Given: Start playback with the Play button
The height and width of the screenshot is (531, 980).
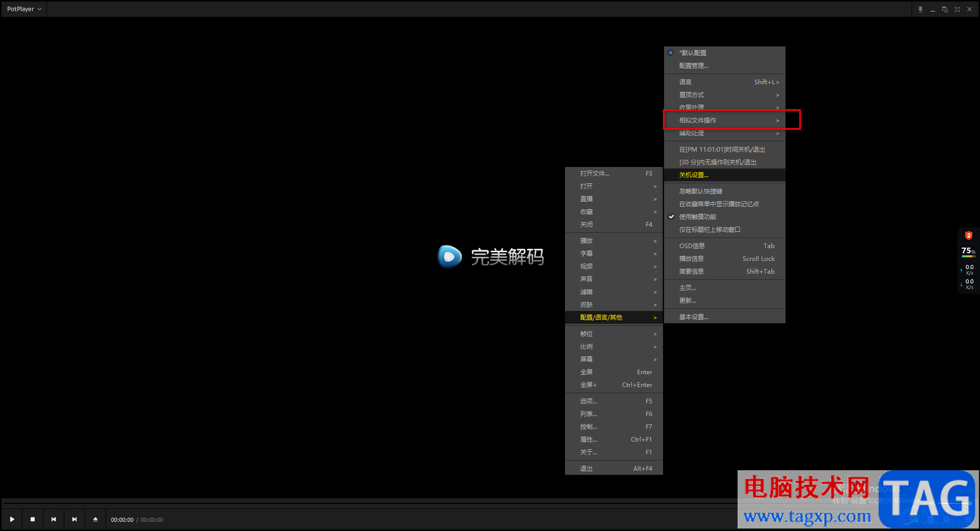Looking at the screenshot, I should pyautogui.click(x=12, y=519).
